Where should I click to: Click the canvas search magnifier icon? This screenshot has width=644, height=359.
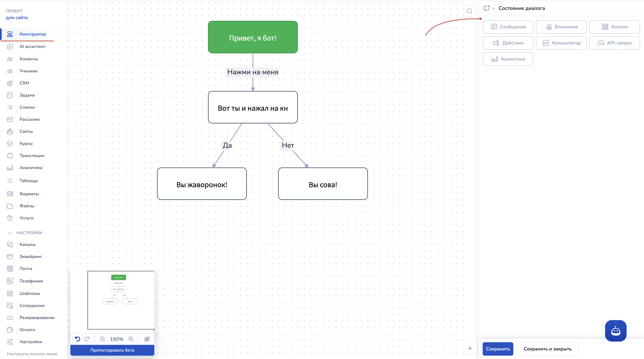point(469,11)
